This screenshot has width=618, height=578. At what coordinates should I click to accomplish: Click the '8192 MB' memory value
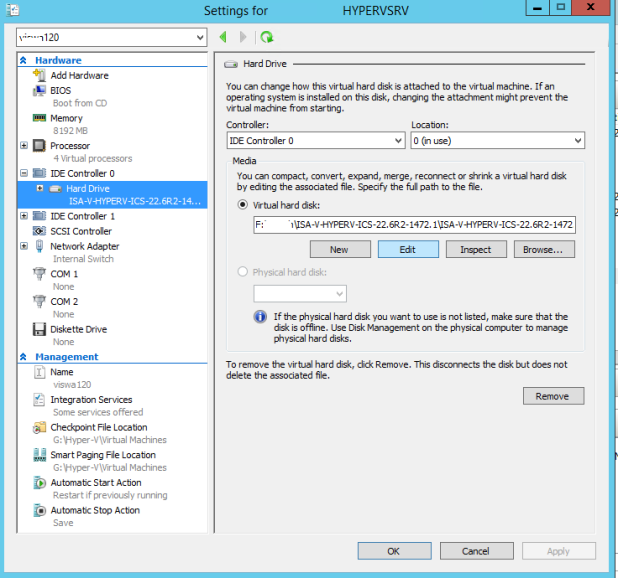coord(70,131)
